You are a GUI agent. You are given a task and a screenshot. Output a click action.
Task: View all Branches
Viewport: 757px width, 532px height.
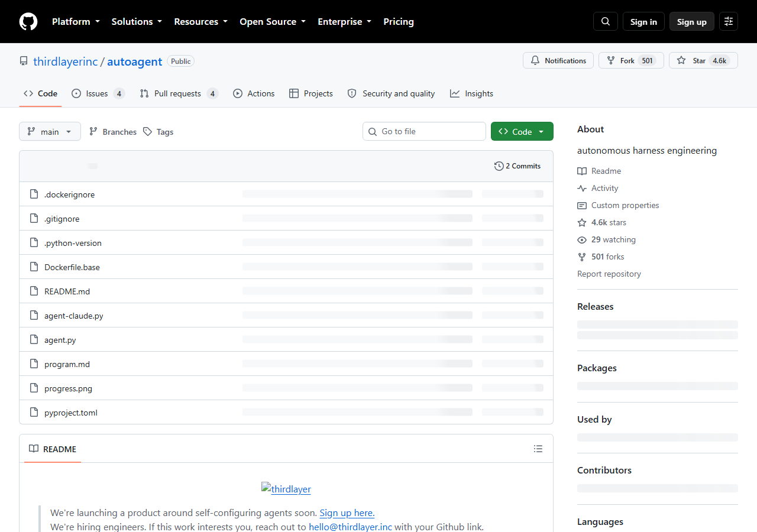[112, 132]
